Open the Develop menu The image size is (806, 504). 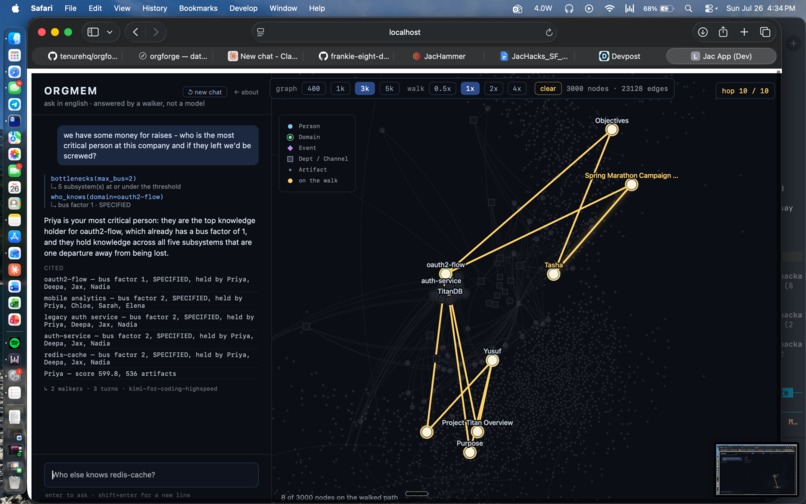tap(243, 8)
